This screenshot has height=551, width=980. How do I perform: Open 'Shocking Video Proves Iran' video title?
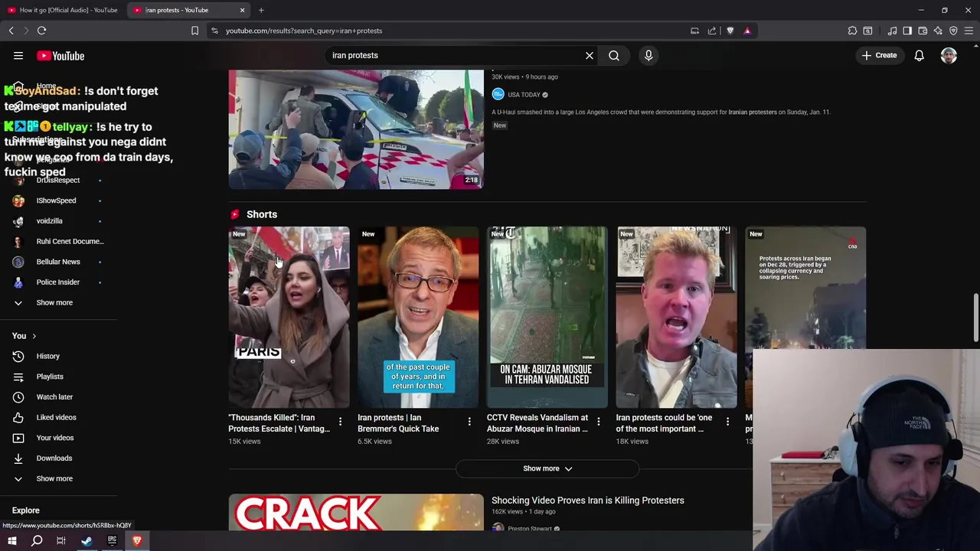pyautogui.click(x=587, y=500)
